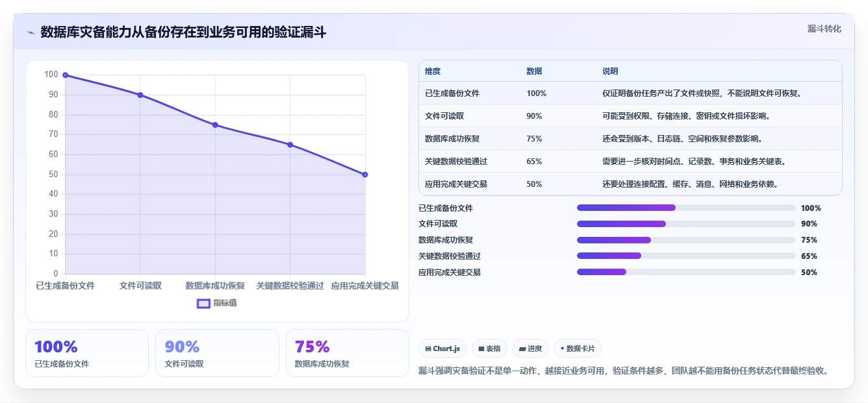
Task: Click the lightning icon beside the title
Action: [31, 32]
